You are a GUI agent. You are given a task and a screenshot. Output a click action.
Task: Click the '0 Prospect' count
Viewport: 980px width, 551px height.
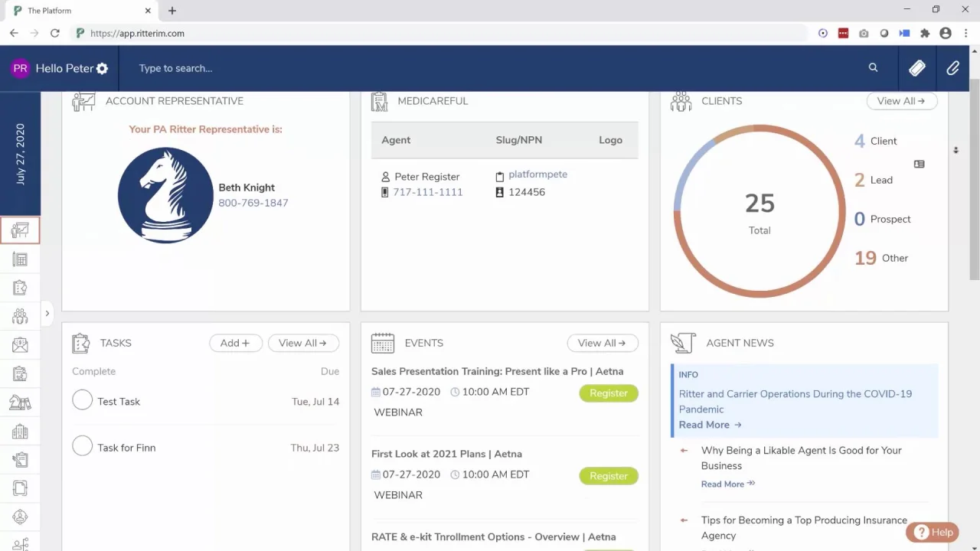[x=883, y=219]
